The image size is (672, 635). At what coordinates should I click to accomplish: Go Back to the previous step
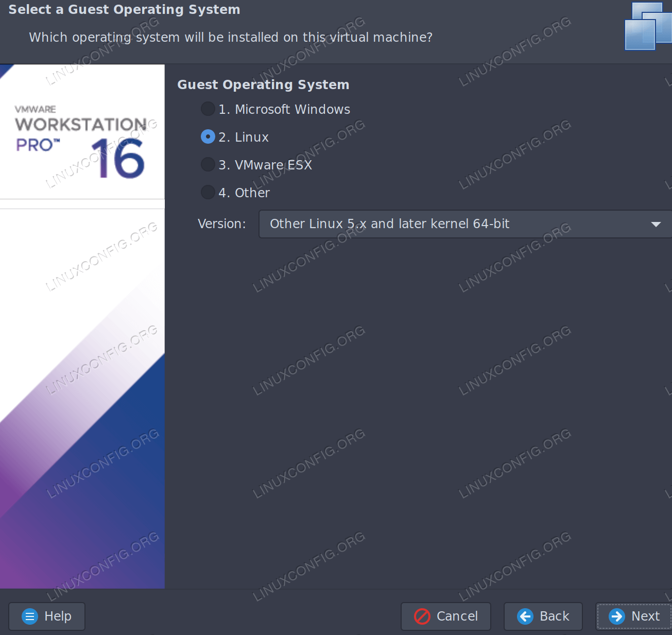click(543, 616)
